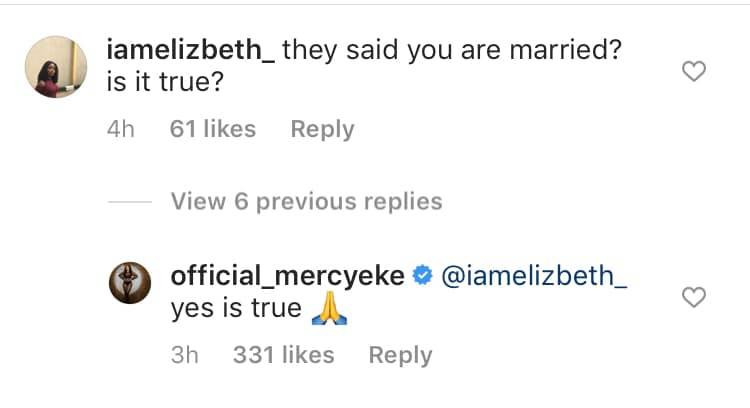View the 61 likes list
Screen dimensions: 750x408
[212, 129]
